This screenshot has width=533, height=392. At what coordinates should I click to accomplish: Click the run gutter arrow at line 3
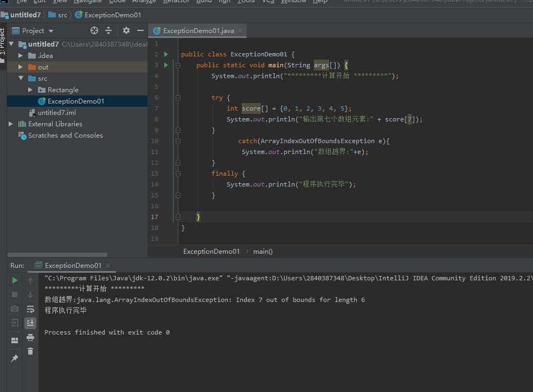click(166, 65)
